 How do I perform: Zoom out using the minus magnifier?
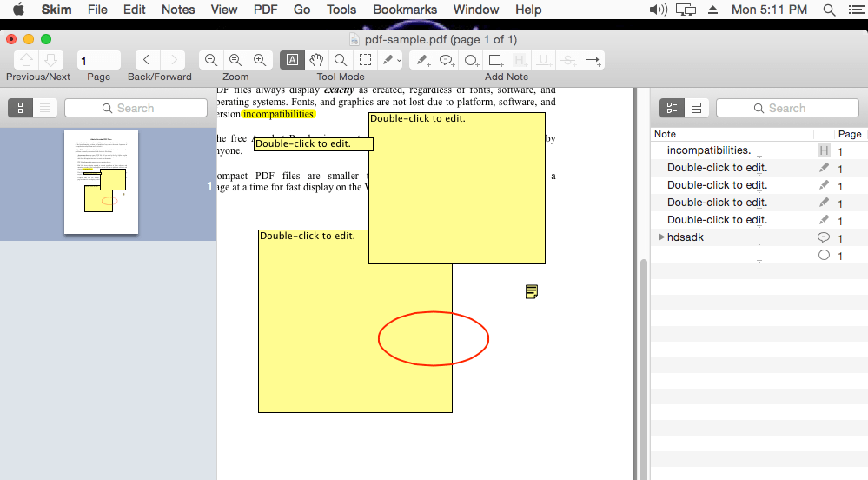(x=211, y=60)
